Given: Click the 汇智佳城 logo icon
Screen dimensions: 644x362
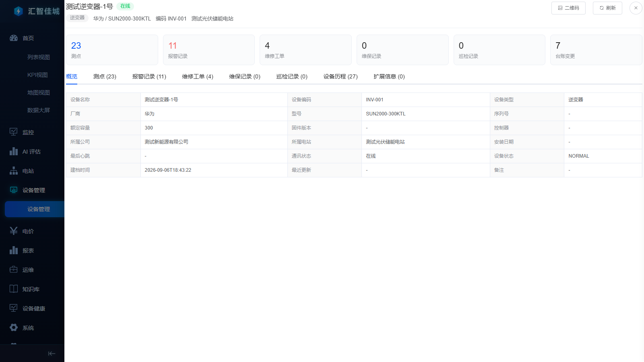Looking at the screenshot, I should click(18, 11).
